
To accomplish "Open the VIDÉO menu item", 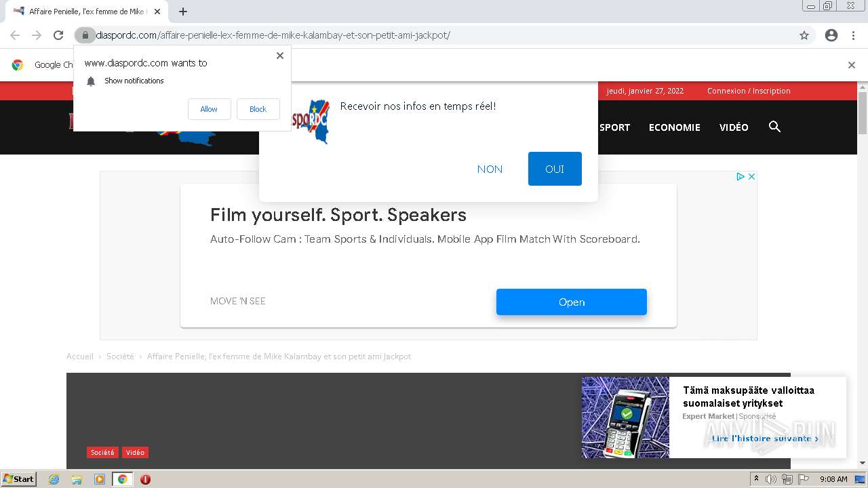I will click(734, 127).
